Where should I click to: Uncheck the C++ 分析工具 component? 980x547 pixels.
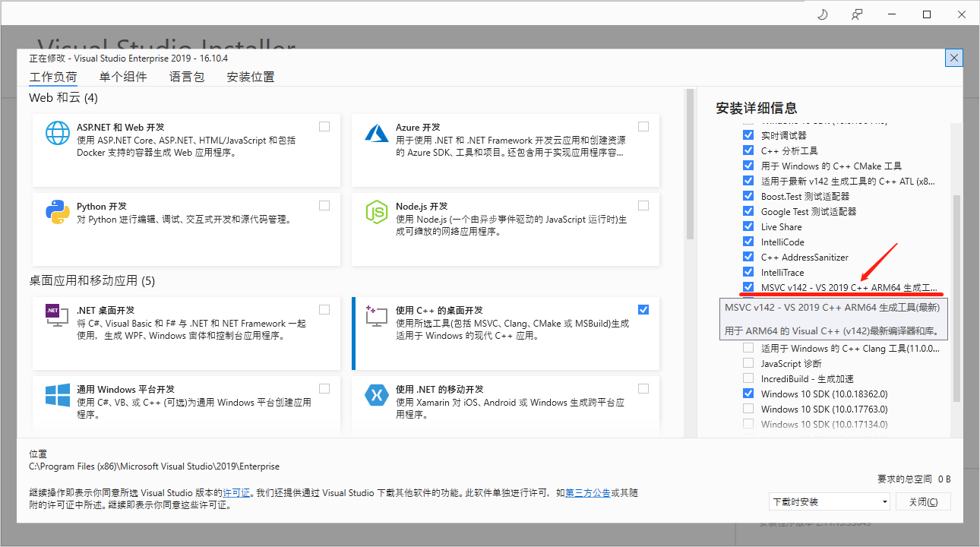748,150
